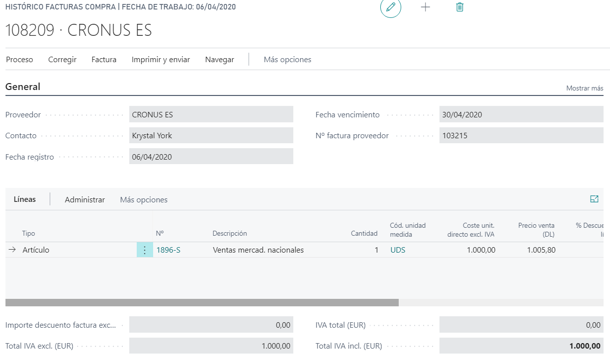This screenshot has width=610, height=364.
Task: Switch to the Líneas tab
Action: click(25, 199)
